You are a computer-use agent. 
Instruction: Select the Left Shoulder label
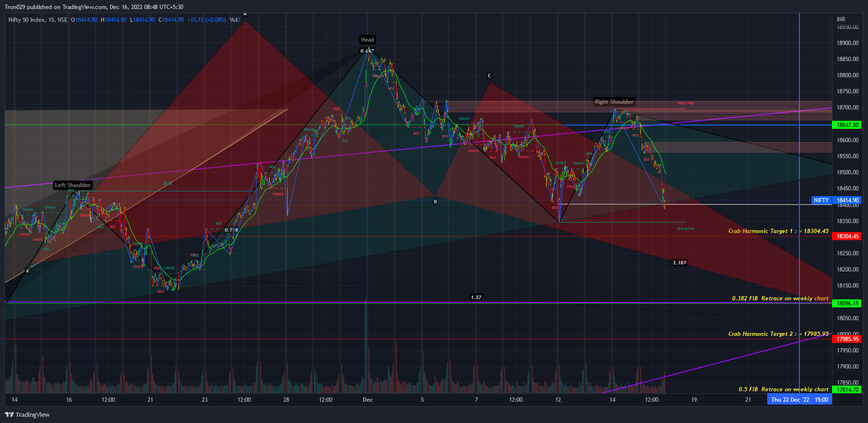[72, 185]
